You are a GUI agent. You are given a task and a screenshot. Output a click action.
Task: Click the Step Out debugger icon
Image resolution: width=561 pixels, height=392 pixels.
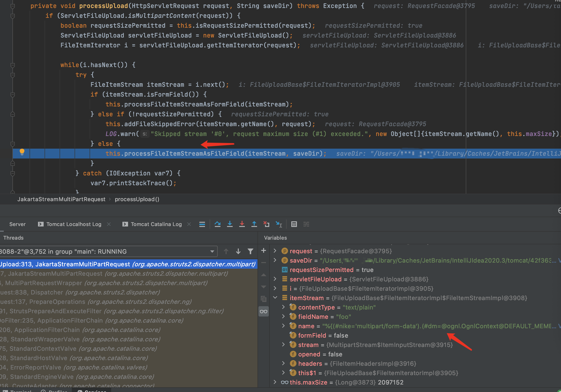(254, 224)
